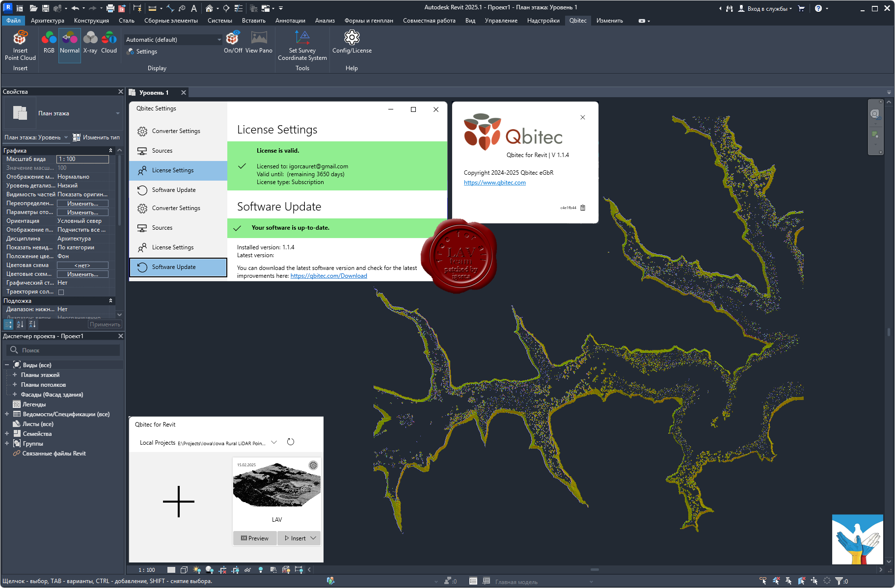Open Display Settings in ribbon

coord(142,52)
